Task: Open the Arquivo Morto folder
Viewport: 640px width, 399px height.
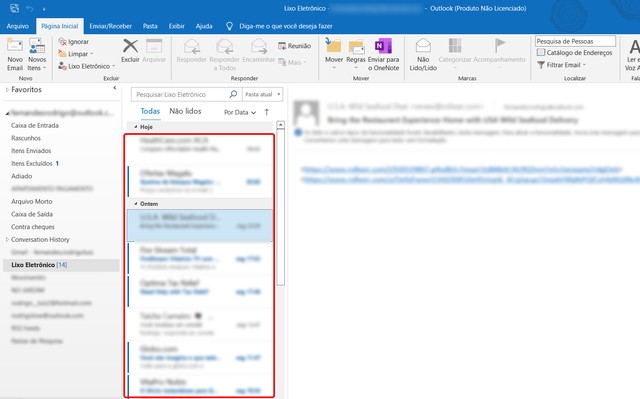Action: (31, 202)
